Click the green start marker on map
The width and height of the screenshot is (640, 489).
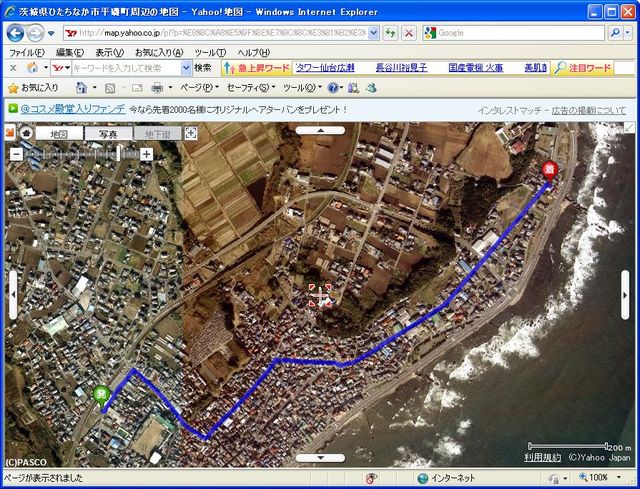(x=101, y=396)
